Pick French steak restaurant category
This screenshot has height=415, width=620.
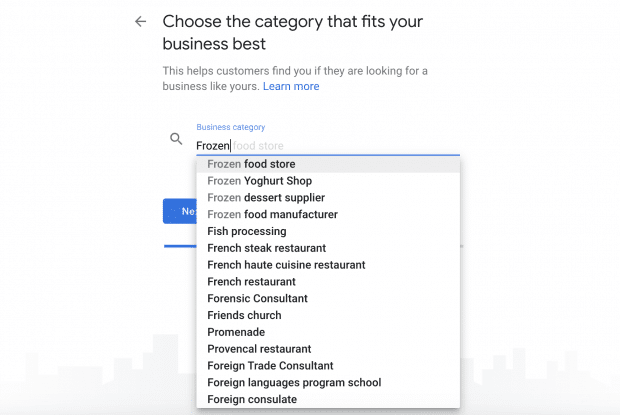(266, 248)
